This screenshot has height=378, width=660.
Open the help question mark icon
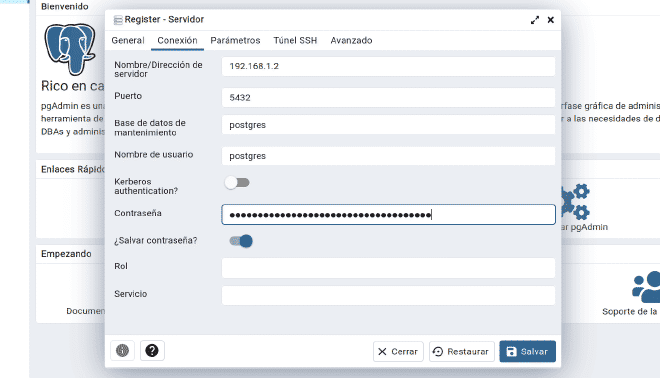coord(152,351)
